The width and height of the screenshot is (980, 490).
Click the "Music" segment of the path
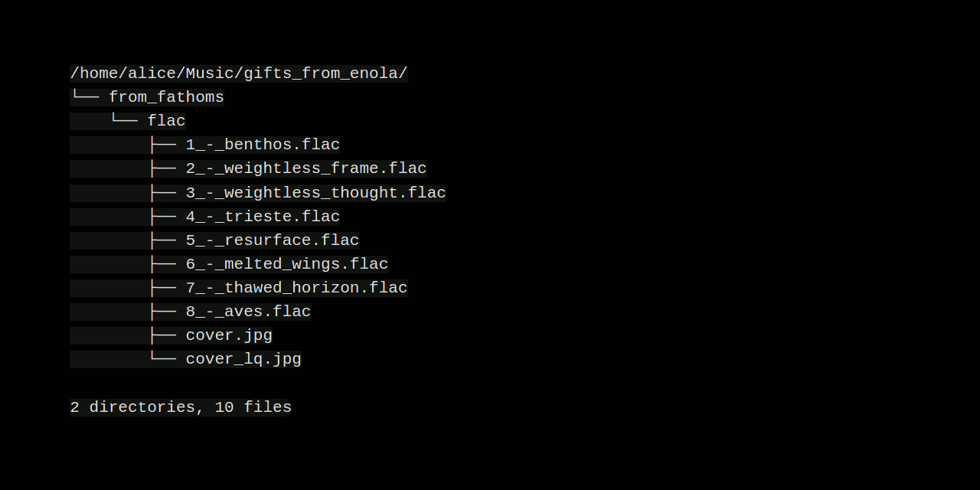(210, 73)
